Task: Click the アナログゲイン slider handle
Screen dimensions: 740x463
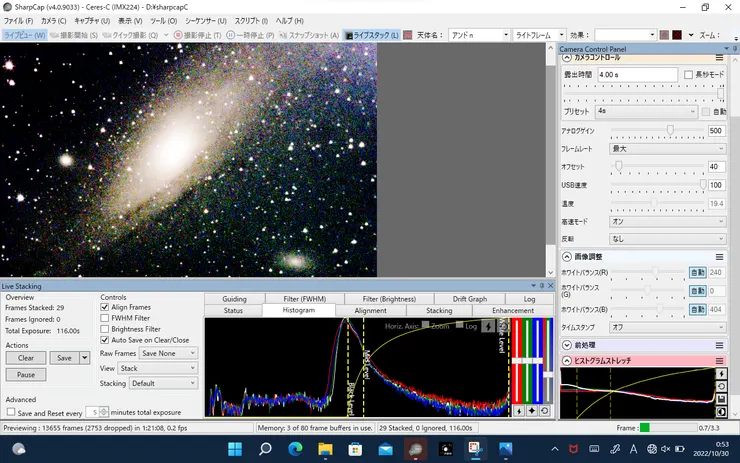Action: pos(670,130)
